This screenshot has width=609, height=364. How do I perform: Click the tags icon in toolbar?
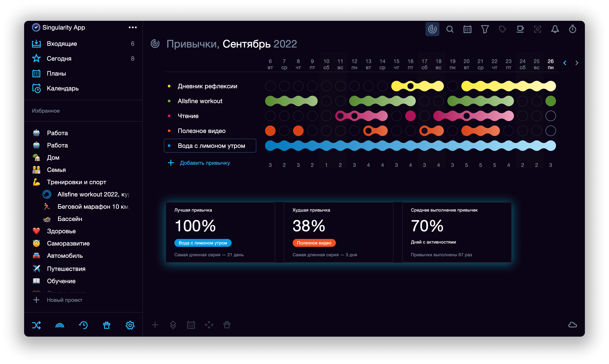(x=502, y=29)
